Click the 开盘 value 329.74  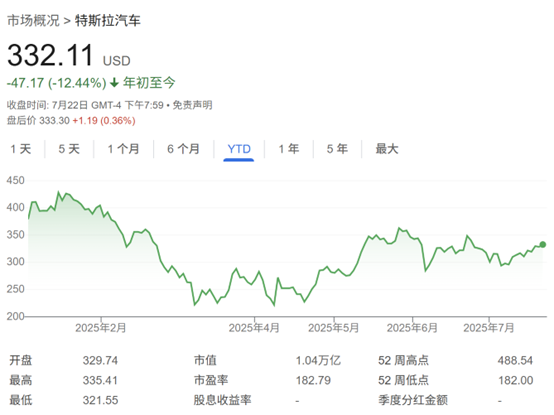tap(100, 361)
